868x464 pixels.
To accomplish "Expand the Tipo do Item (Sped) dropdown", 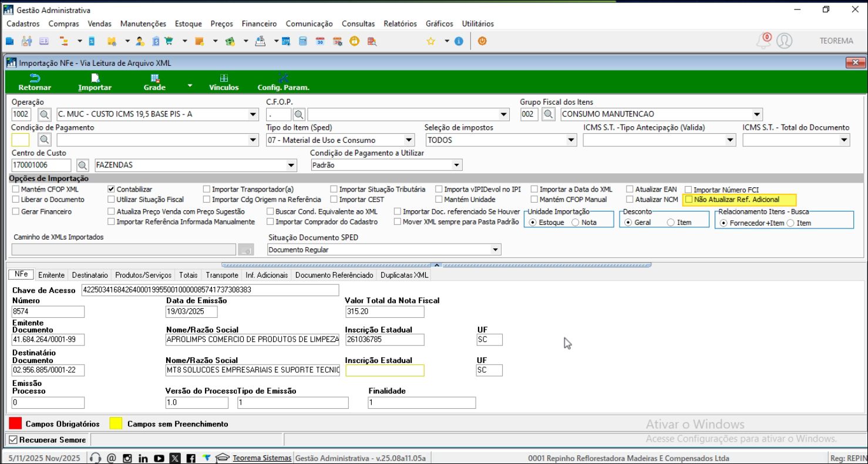I will coord(409,140).
